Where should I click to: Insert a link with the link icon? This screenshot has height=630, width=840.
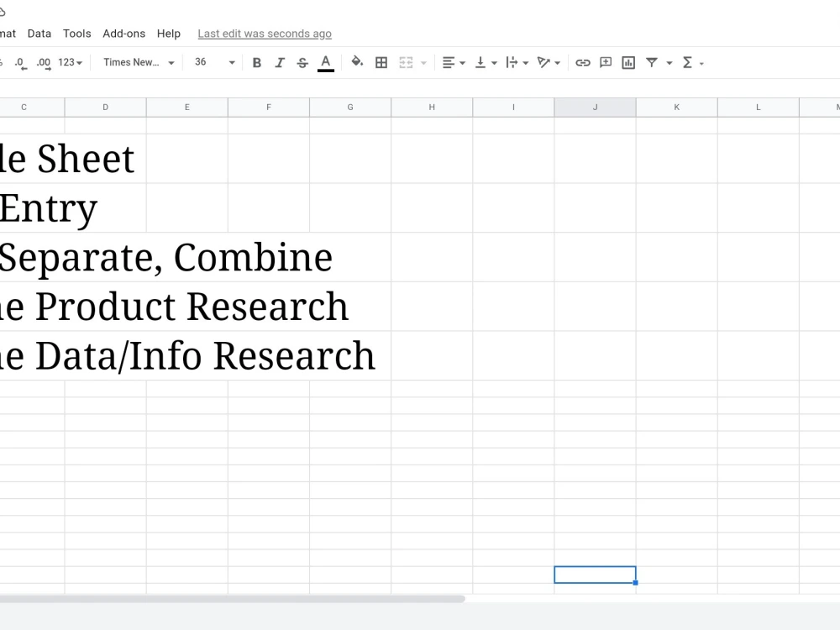(x=583, y=63)
